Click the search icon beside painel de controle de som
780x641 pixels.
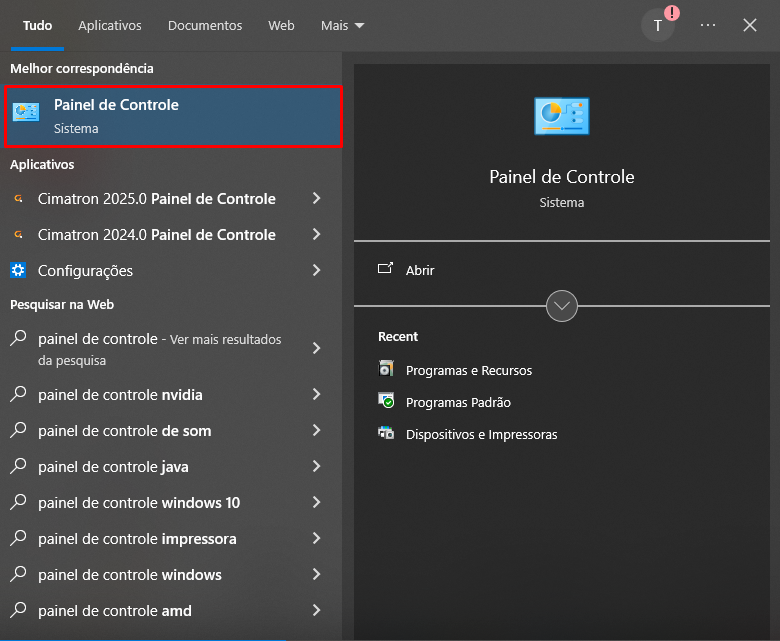point(18,429)
